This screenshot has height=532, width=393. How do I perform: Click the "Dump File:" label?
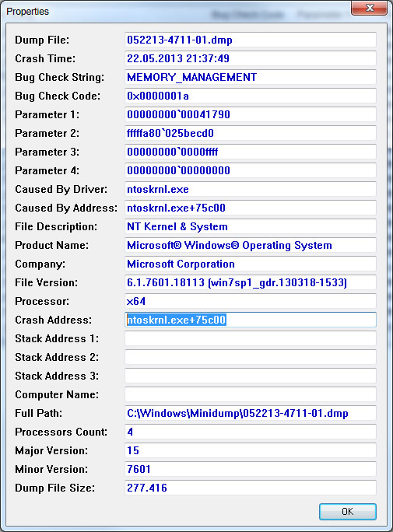[42, 40]
